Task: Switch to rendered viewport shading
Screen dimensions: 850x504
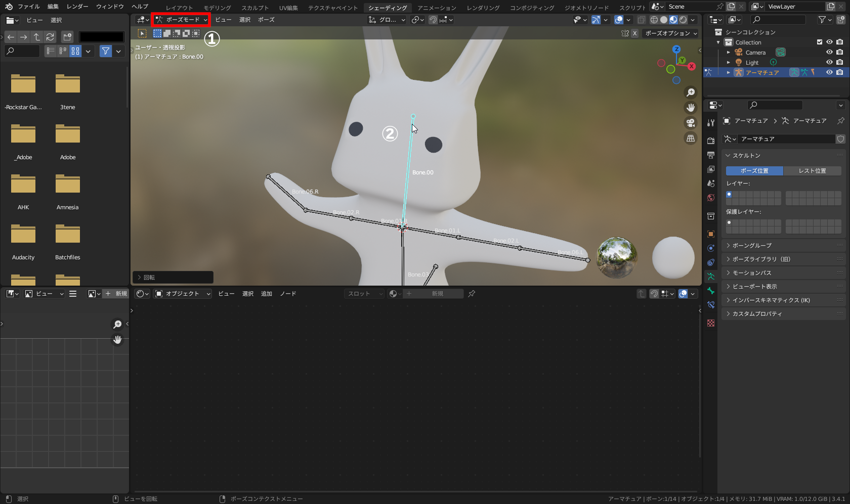Action: click(x=683, y=20)
